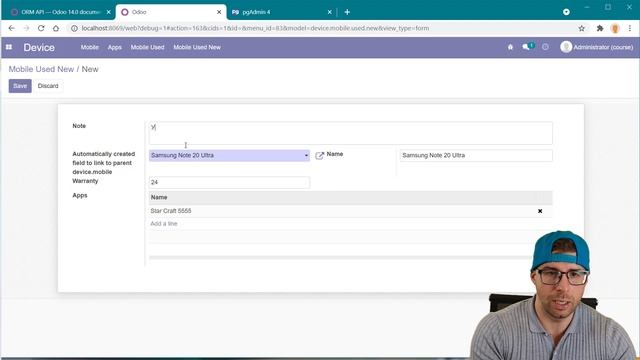640x360 pixels.
Task: Go back in browser history
Action: [11, 28]
